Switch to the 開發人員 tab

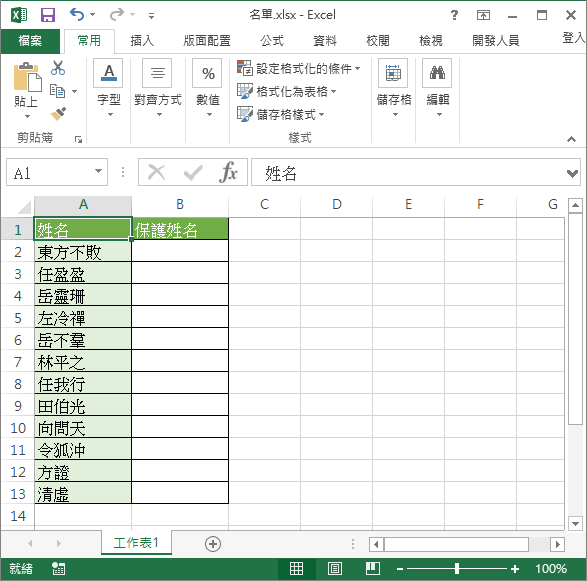495,40
